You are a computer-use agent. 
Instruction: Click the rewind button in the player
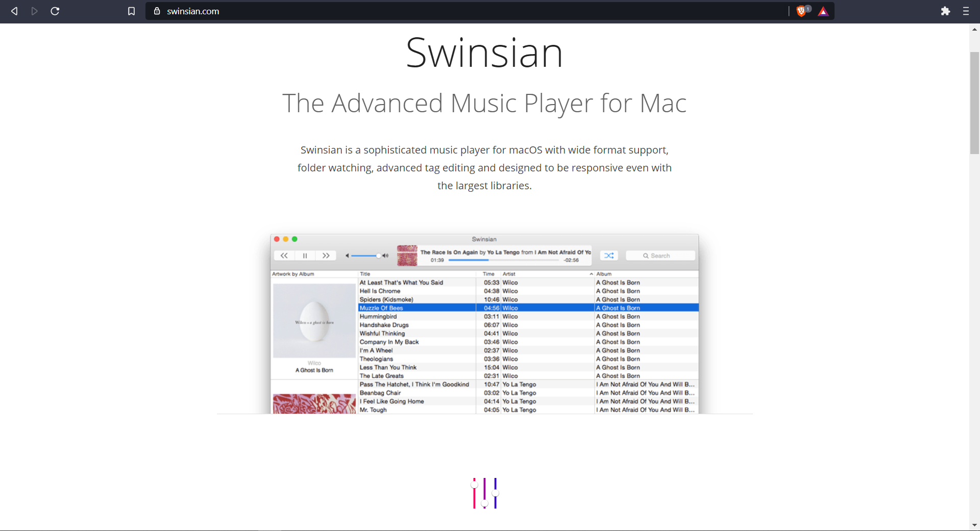(x=284, y=256)
